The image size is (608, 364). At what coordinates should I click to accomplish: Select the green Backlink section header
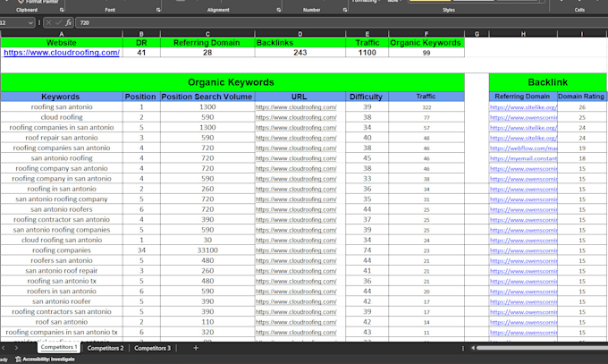click(548, 82)
